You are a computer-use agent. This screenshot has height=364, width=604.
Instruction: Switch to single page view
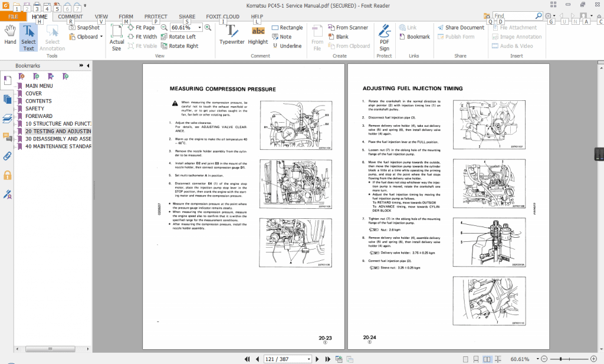click(x=465, y=359)
